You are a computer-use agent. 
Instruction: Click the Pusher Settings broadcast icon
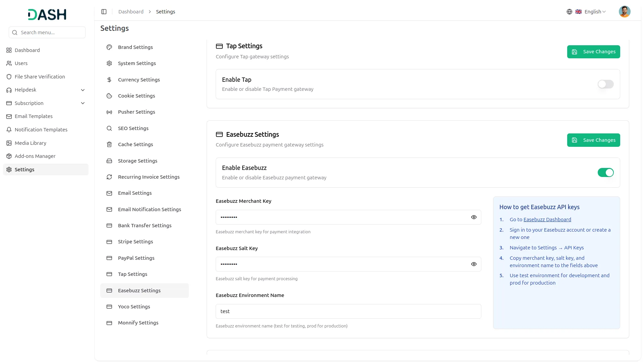[109, 112]
